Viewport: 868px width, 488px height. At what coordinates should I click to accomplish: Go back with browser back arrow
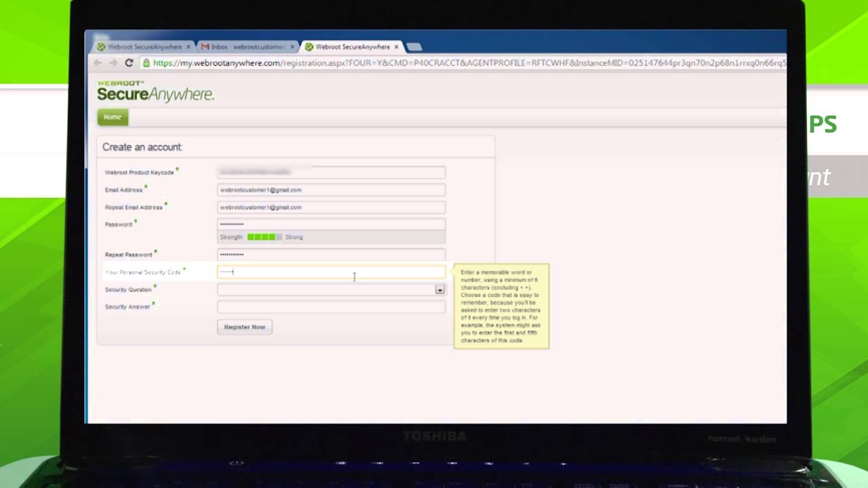(x=98, y=63)
